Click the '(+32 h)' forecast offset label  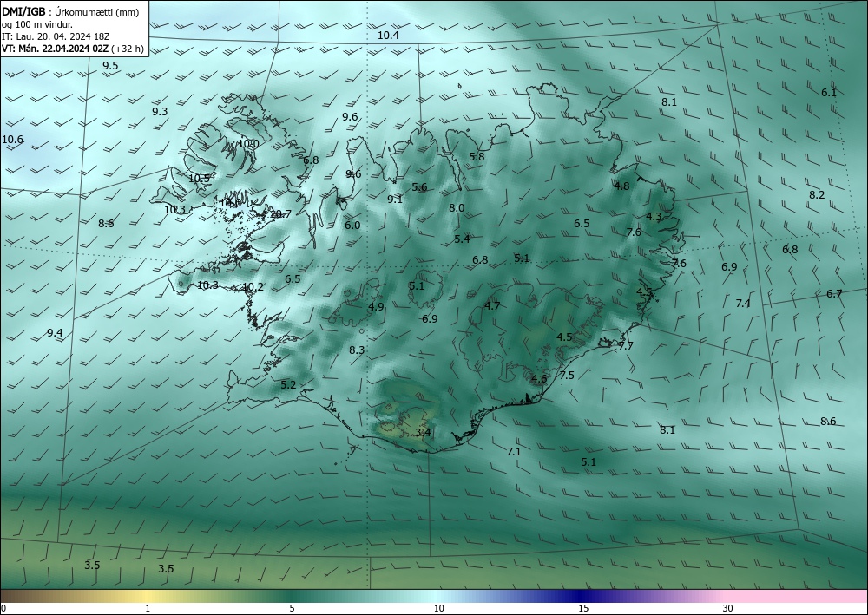(128, 49)
